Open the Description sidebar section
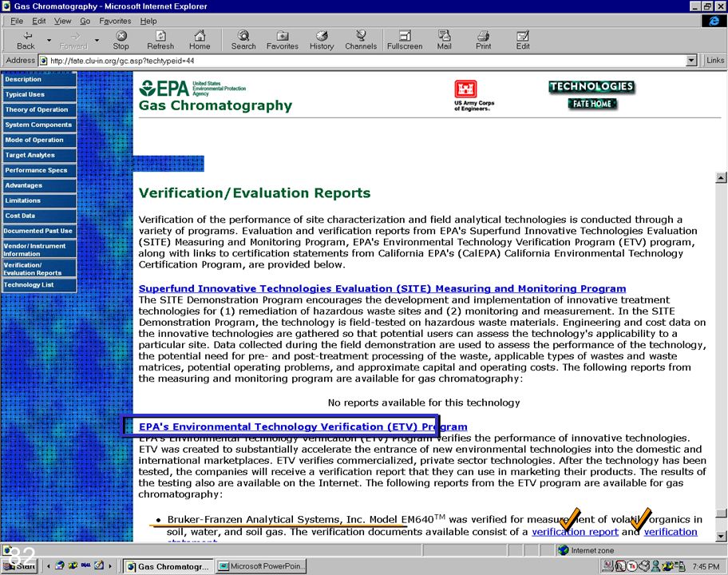 click(x=39, y=79)
